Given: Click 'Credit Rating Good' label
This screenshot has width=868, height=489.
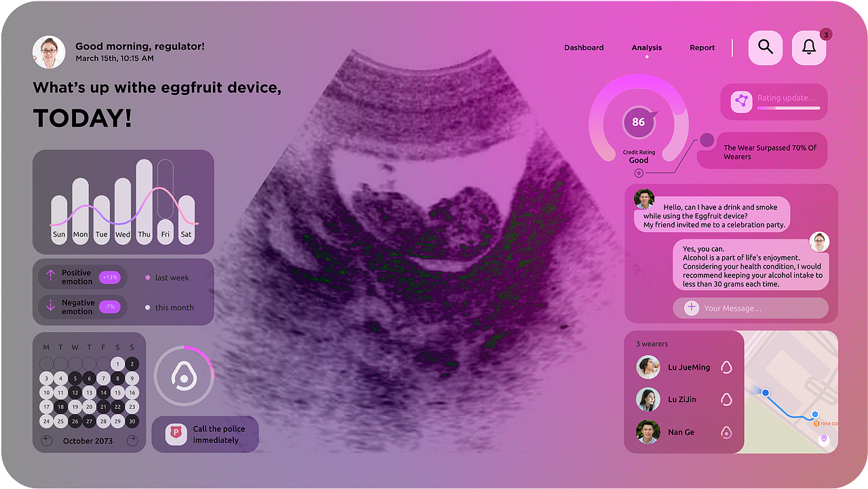Looking at the screenshot, I should click(x=639, y=157).
